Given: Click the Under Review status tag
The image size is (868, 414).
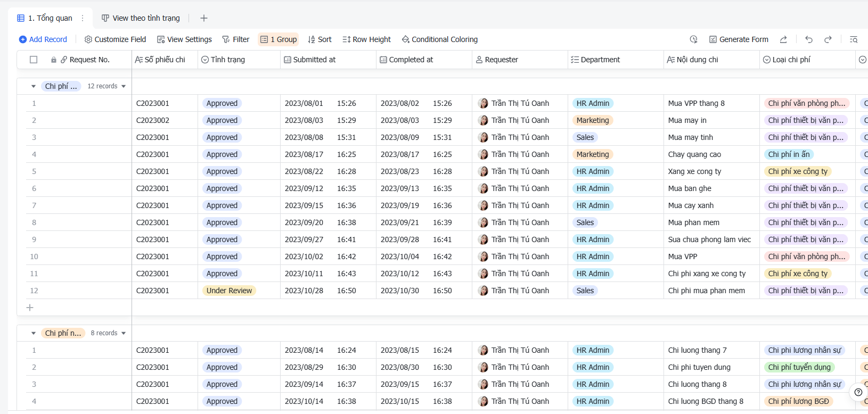Looking at the screenshot, I should (229, 291).
